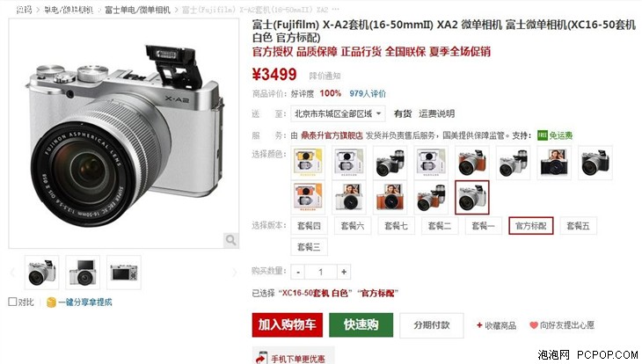Tick the 对比 compare checkbox

coord(12,302)
